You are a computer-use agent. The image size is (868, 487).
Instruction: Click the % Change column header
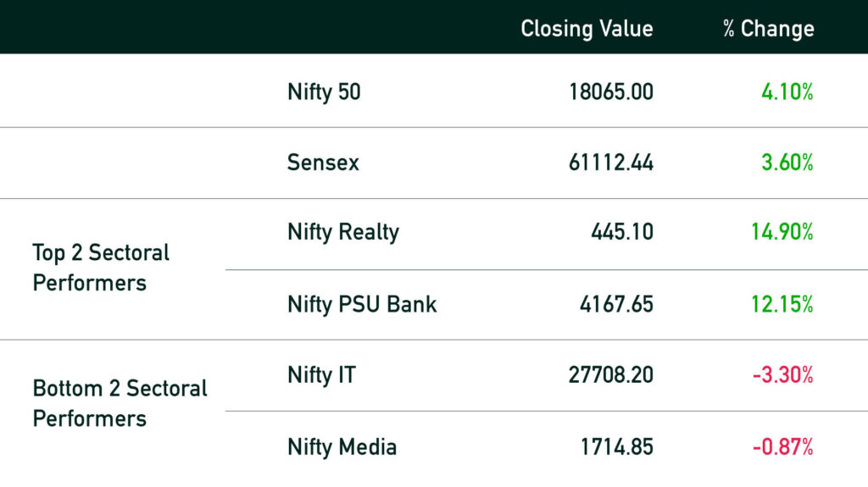768,28
